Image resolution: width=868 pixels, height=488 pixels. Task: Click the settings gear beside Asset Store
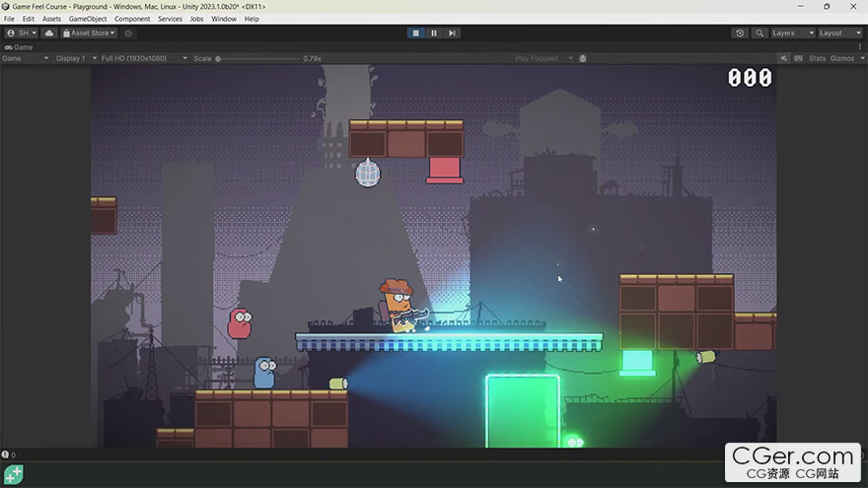tap(128, 33)
